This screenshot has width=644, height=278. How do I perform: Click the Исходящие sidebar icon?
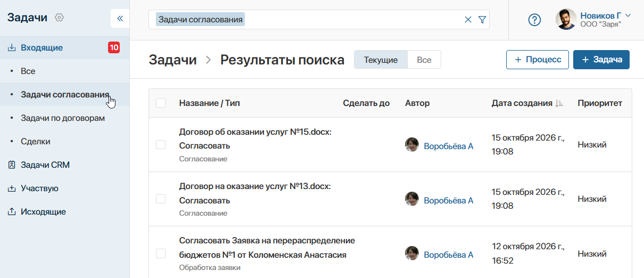point(12,212)
